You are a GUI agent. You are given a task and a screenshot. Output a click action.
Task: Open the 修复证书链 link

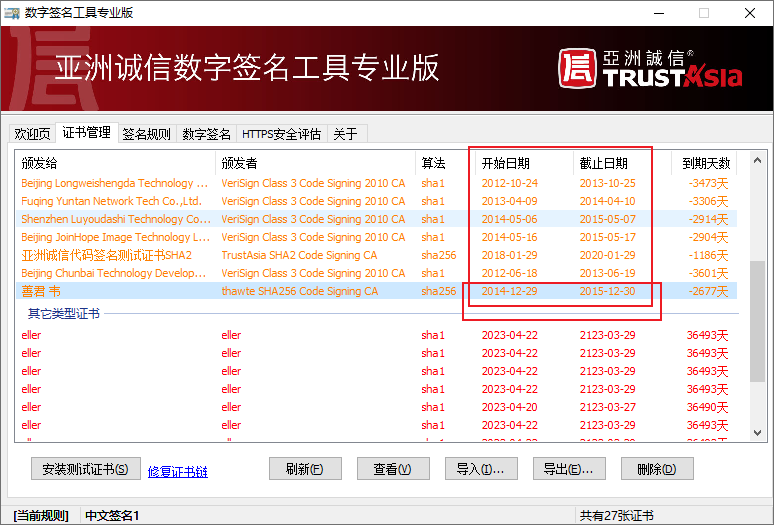tap(178, 472)
